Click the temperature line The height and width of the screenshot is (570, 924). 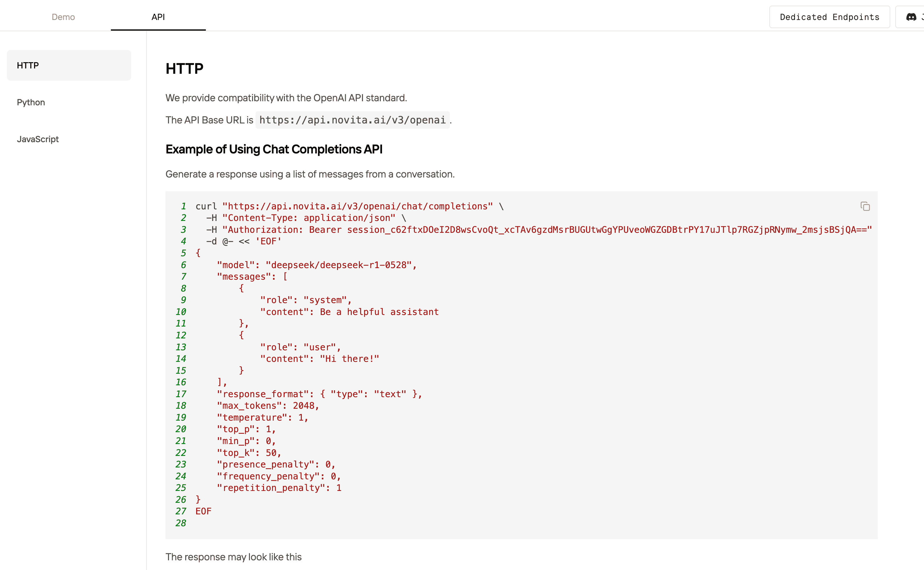click(263, 417)
